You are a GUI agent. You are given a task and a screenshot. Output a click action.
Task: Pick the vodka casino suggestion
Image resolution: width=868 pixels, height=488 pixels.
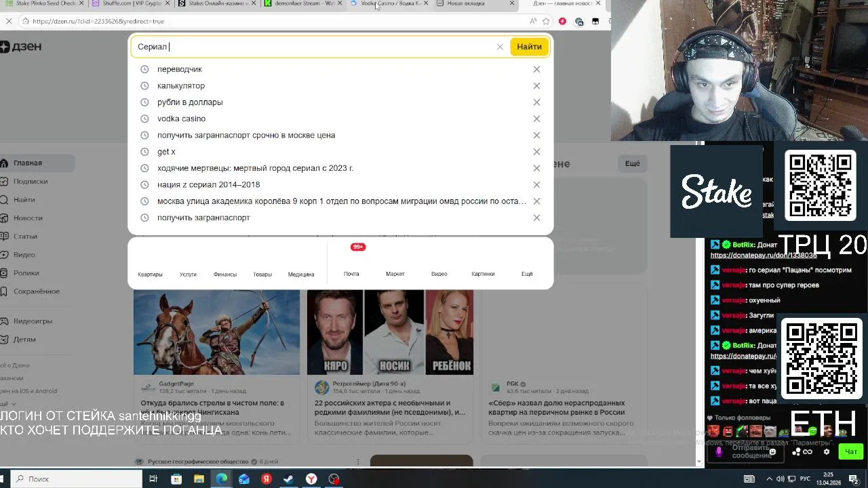pos(181,119)
